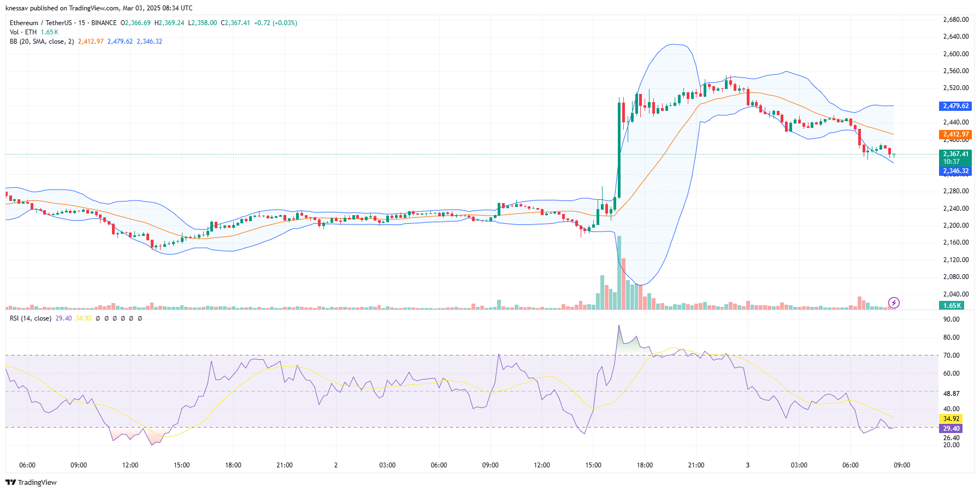This screenshot has width=980, height=492.
Task: Click the purple lightning bolt icon
Action: coord(894,303)
